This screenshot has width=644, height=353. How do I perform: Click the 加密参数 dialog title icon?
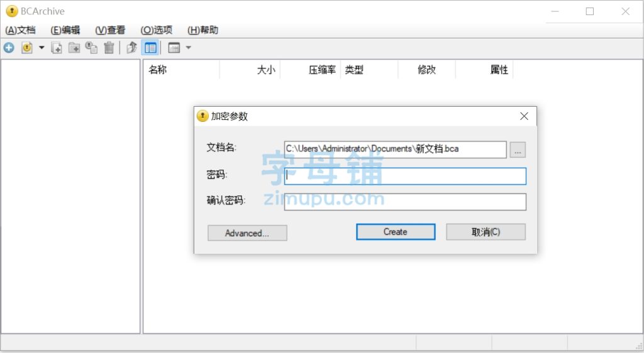pos(202,116)
